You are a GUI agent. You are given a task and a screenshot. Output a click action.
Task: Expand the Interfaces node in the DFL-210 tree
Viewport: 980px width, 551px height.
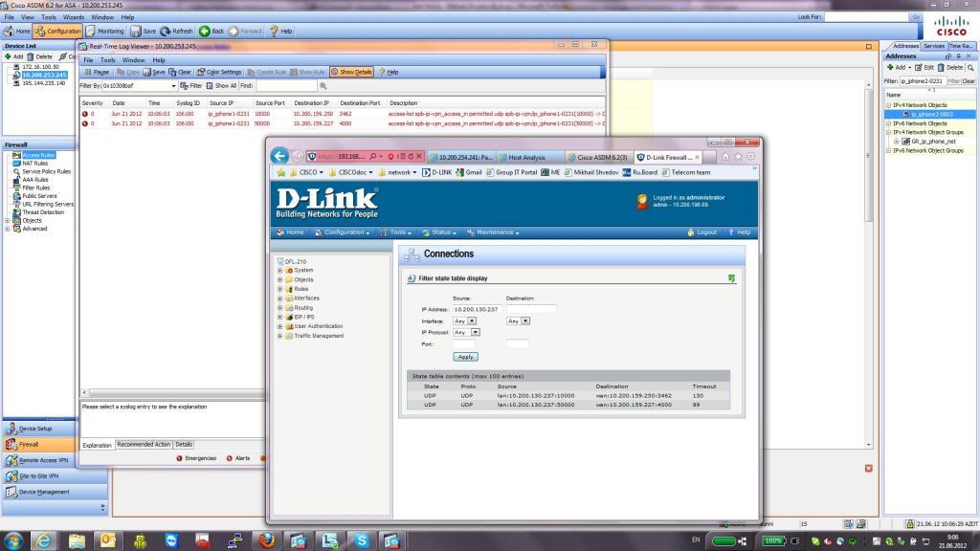280,298
